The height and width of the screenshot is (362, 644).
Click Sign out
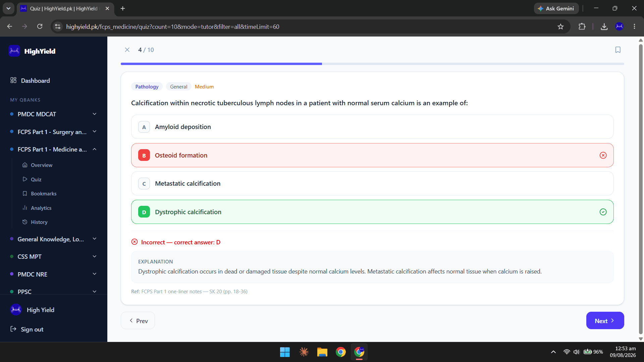pyautogui.click(x=32, y=329)
